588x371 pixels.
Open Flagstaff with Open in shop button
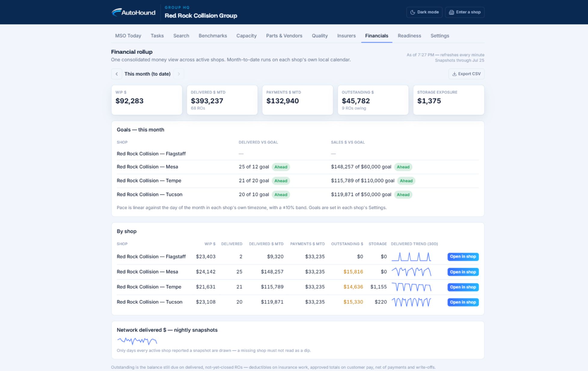point(463,257)
